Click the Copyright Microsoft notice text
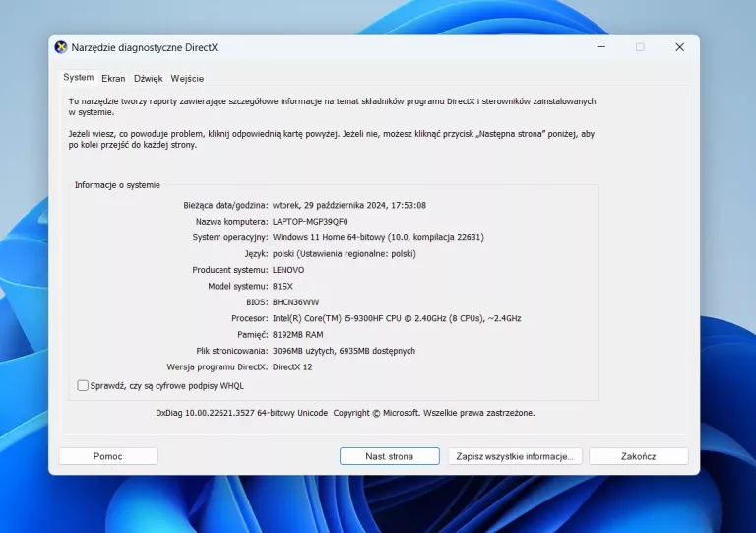This screenshot has width=756, height=533. (x=434, y=413)
